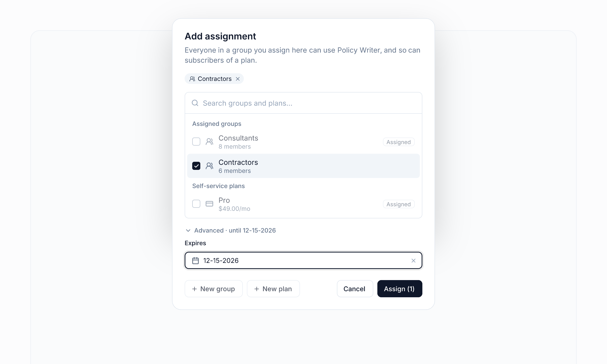Viewport: 607px width, 364px height.
Task: Check the Consultants group checkbox
Action: click(196, 142)
